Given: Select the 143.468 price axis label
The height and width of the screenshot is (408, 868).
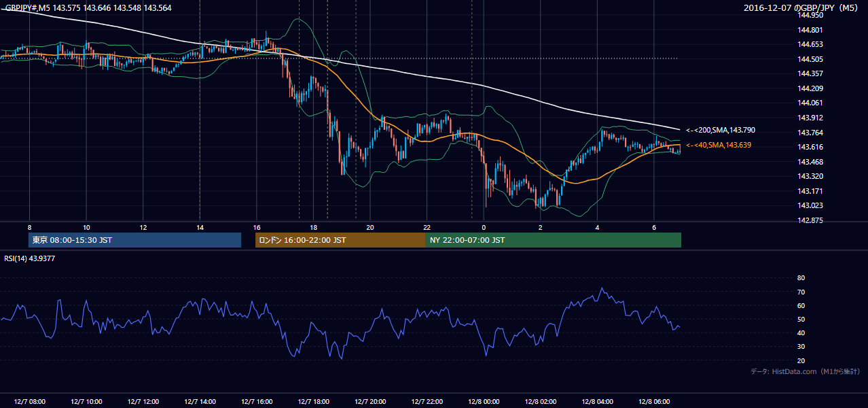Looking at the screenshot, I should pyautogui.click(x=809, y=162).
